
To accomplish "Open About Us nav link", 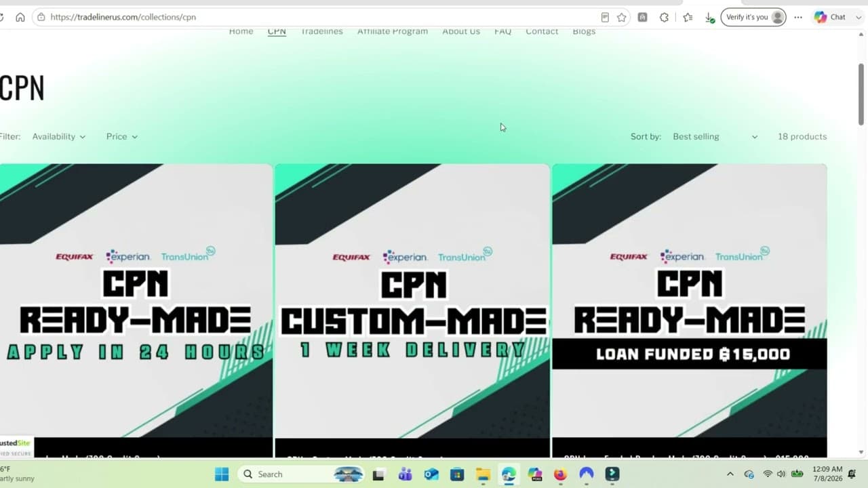I will (461, 31).
